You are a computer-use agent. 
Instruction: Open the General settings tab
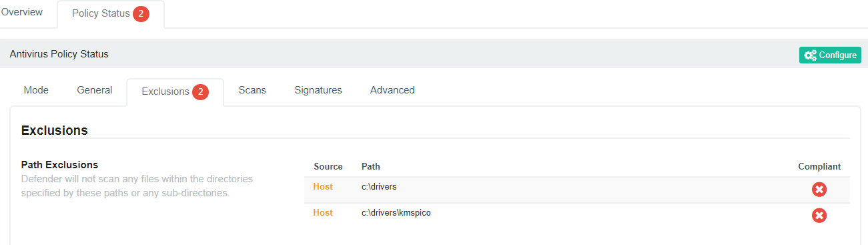[x=95, y=90]
